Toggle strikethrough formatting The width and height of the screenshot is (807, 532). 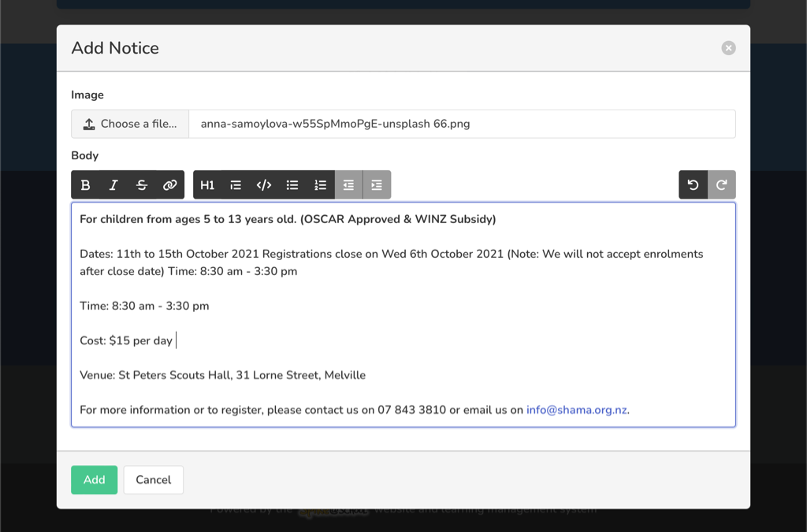(142, 185)
